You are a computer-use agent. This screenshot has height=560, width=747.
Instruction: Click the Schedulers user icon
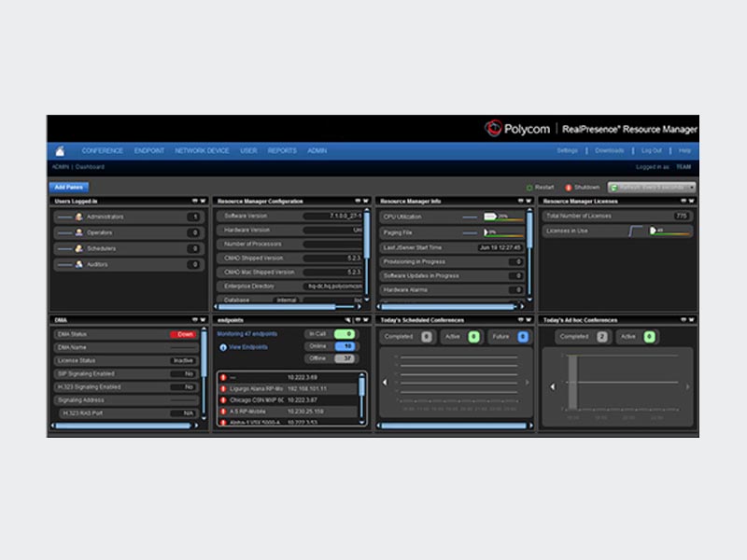coord(80,248)
